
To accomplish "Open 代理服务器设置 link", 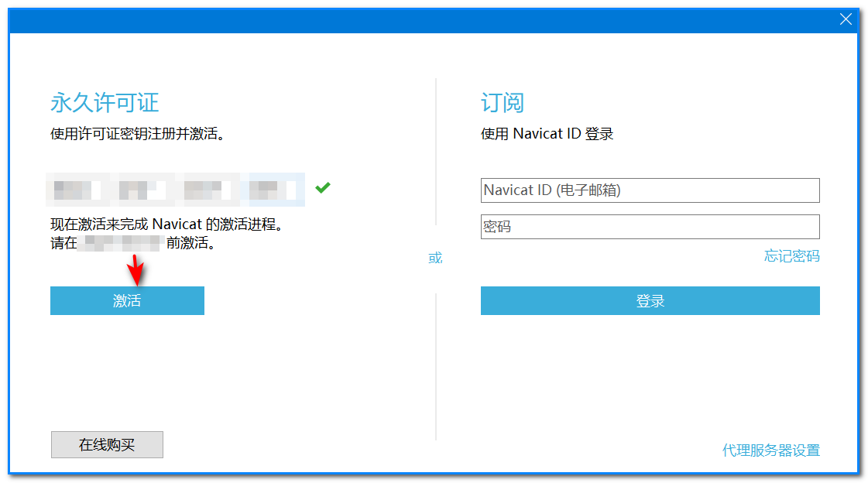I will pos(770,450).
